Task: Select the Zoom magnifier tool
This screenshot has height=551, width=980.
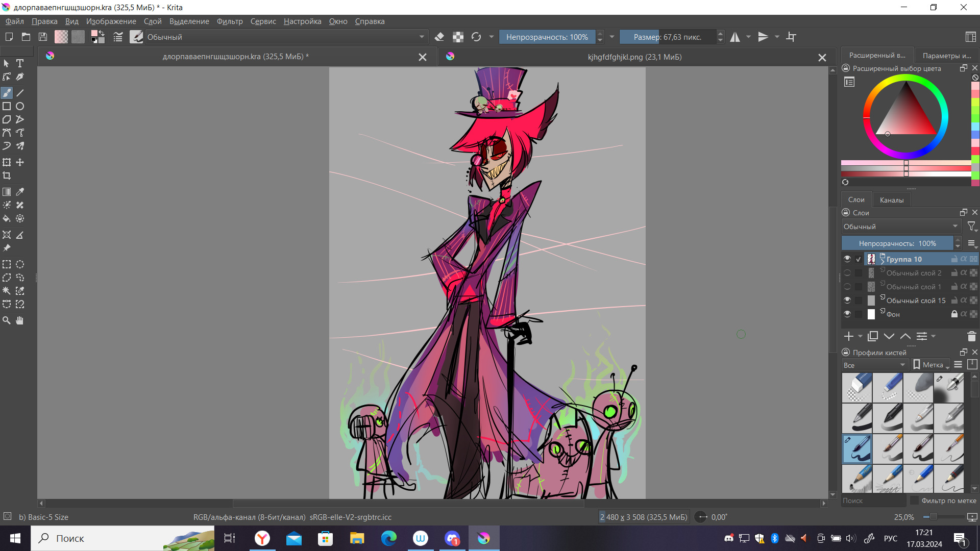Action: coord(7,320)
